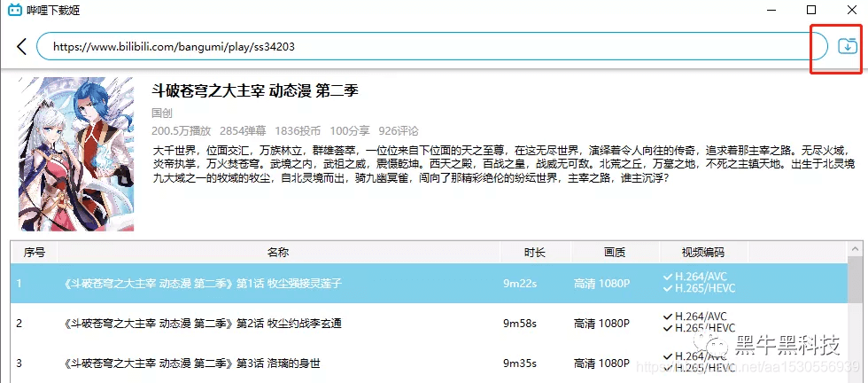
Task: Maximize the 哔哩下载姬 window
Action: [811, 10]
